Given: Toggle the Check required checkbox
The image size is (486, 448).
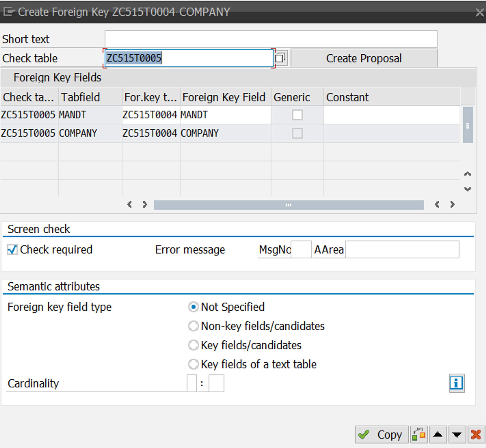Looking at the screenshot, I should (12, 250).
